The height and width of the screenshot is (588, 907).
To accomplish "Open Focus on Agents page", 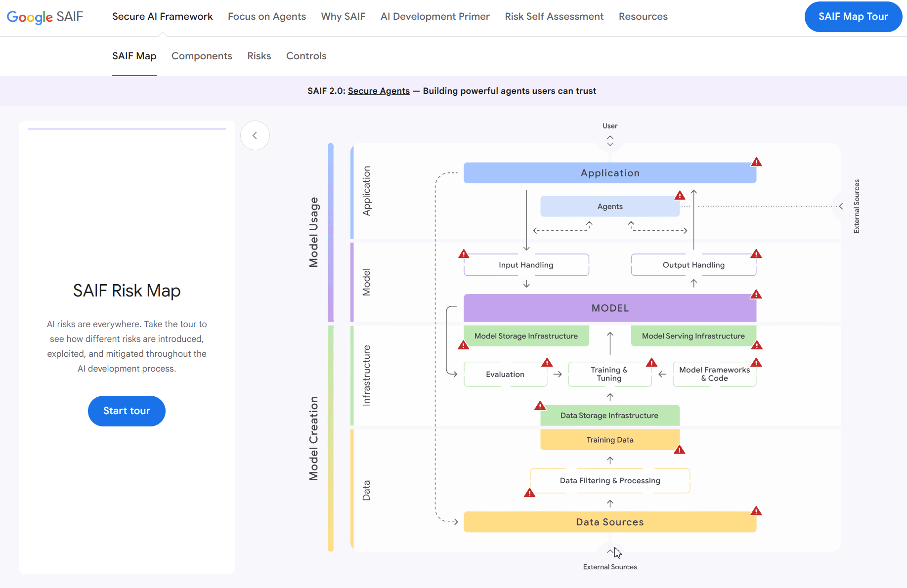I will point(267,16).
